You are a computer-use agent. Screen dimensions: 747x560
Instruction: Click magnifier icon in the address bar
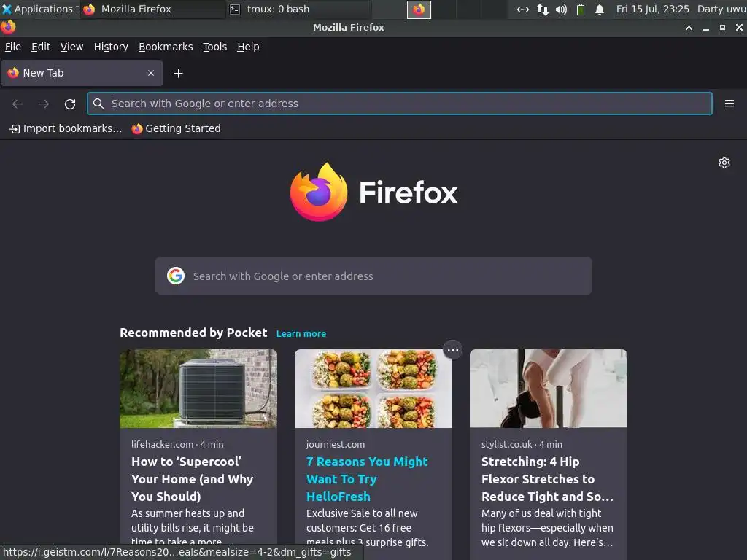98,104
